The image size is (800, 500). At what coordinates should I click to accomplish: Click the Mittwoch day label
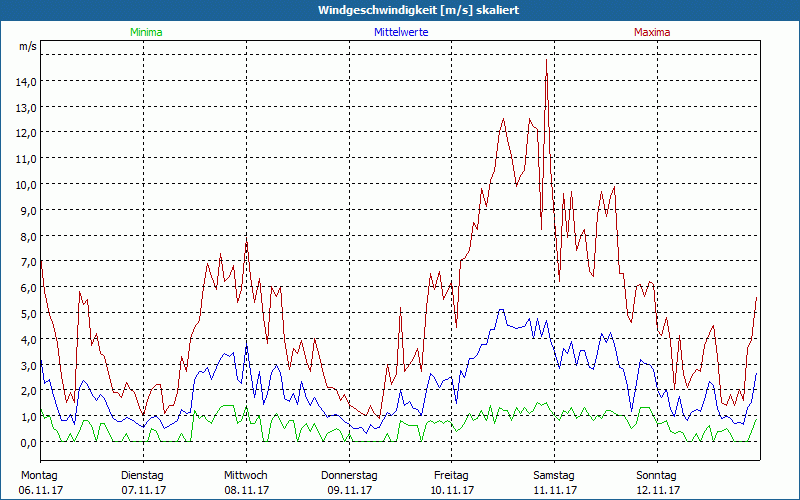tap(246, 476)
